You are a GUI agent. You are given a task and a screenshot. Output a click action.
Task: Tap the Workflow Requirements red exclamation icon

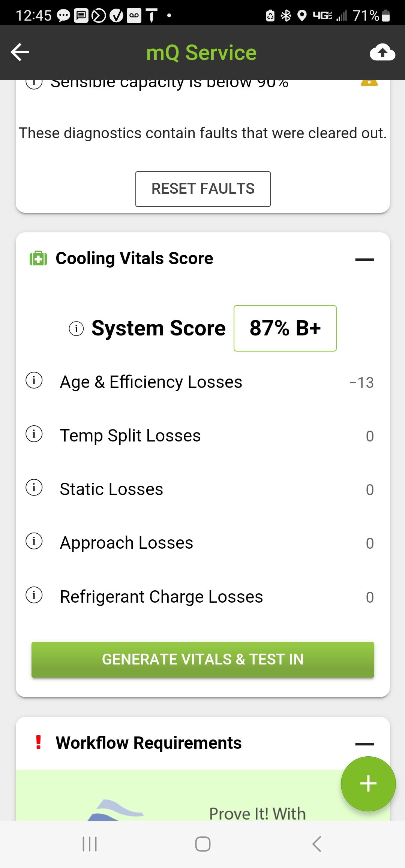[38, 742]
